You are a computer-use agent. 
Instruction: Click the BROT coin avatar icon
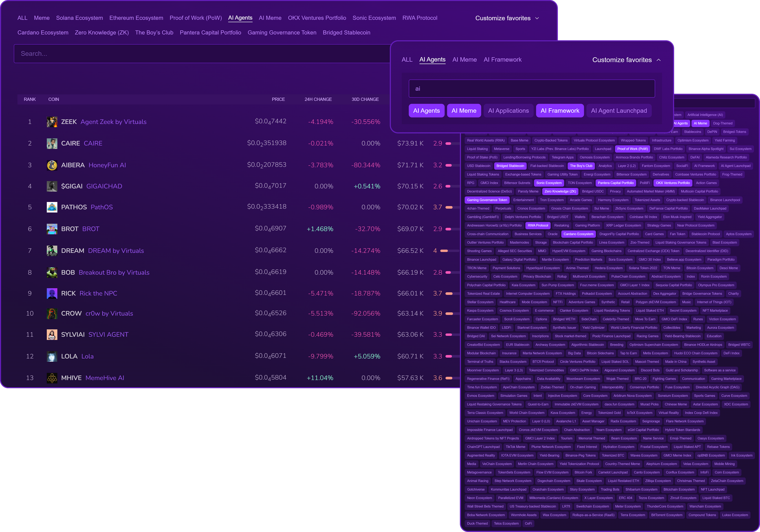(x=52, y=229)
